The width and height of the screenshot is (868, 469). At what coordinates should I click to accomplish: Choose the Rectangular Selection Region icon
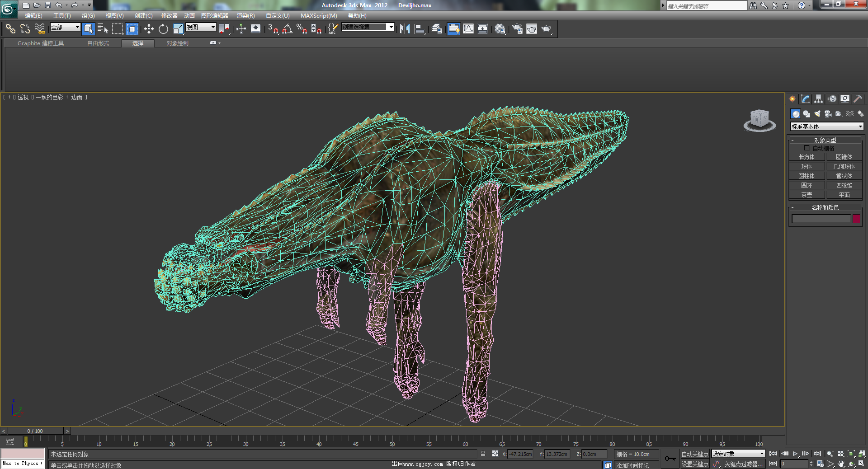point(118,29)
